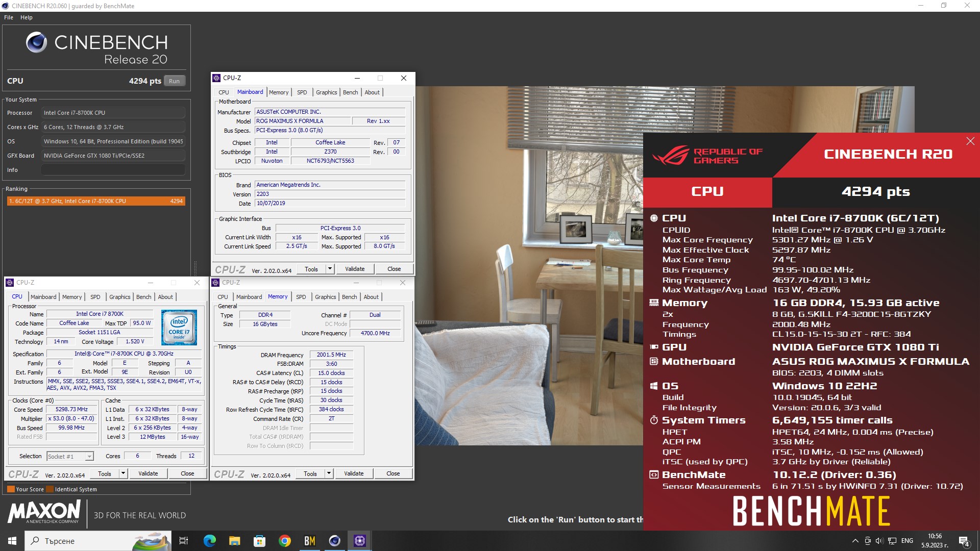This screenshot has height=551, width=980.
Task: Open Tools dropdown arrow in the Memory CPU-Z window
Action: [329, 473]
